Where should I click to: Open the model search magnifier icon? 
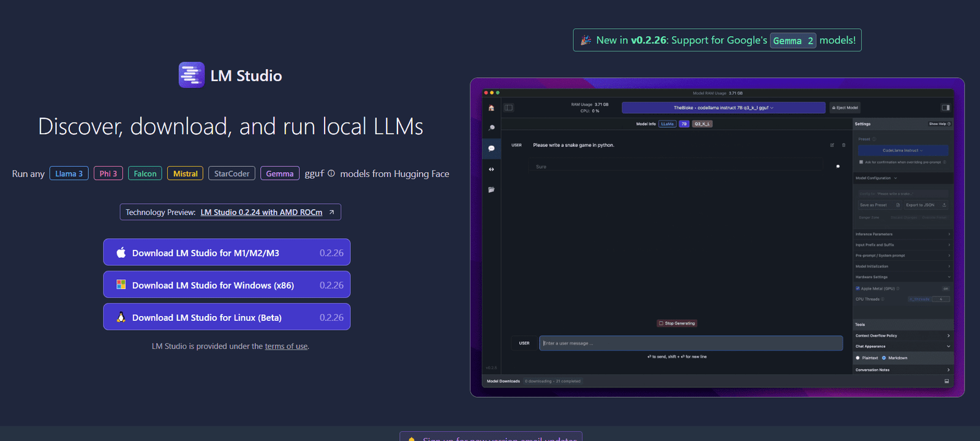491,128
